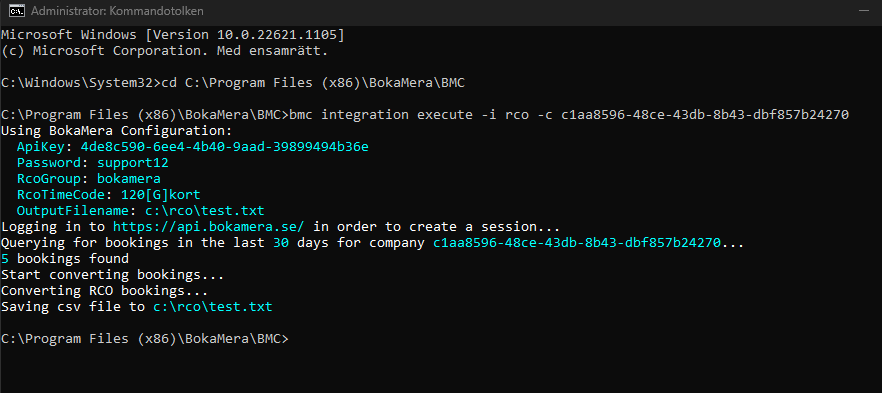Click the 'Converting RCO bookings...' line
Viewport: 882px width, 393px height.
point(105,291)
